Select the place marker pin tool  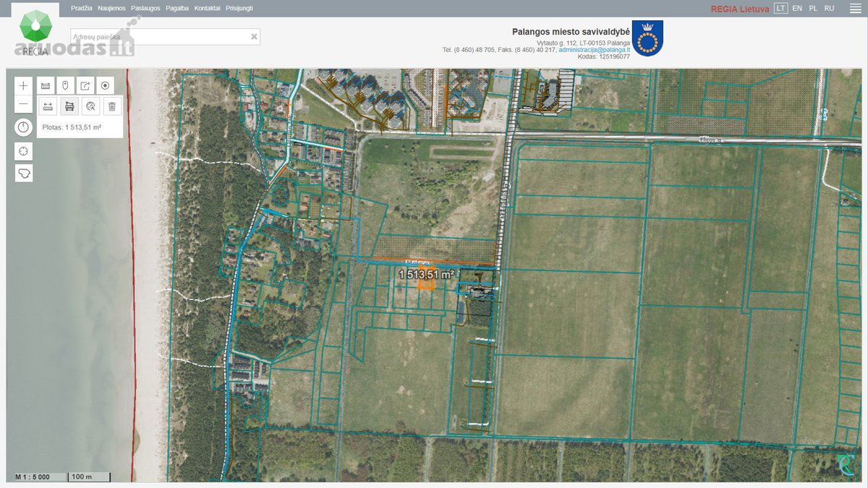[x=65, y=85]
